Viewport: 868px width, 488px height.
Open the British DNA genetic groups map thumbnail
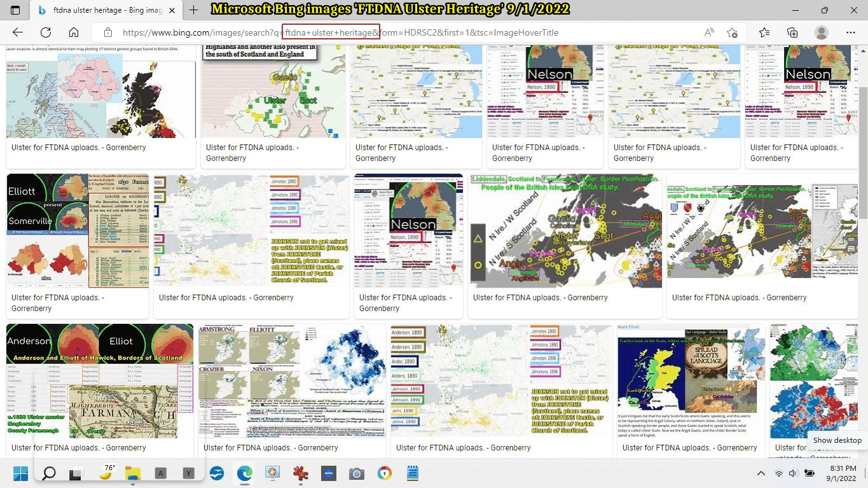(x=101, y=91)
